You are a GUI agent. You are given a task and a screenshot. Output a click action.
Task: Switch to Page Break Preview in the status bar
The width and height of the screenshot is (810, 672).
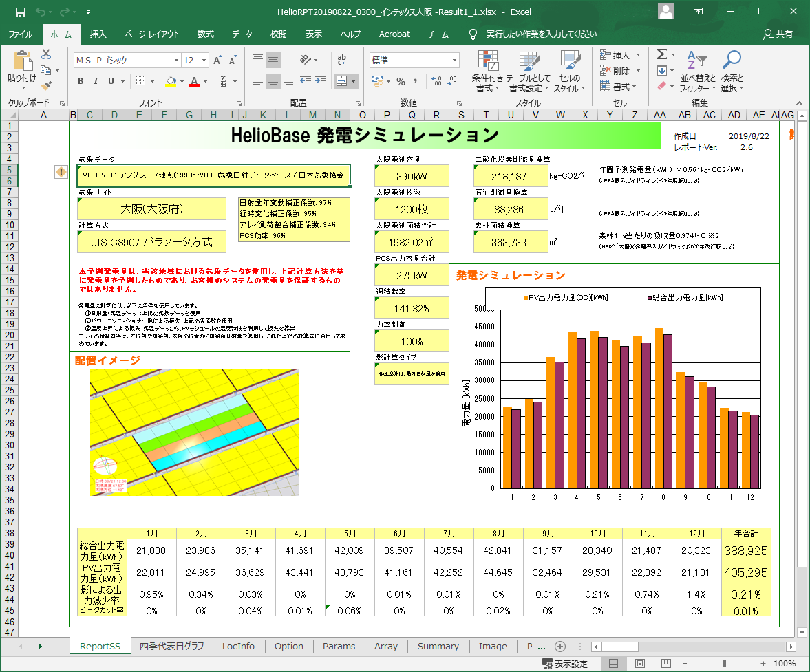[x=666, y=663]
